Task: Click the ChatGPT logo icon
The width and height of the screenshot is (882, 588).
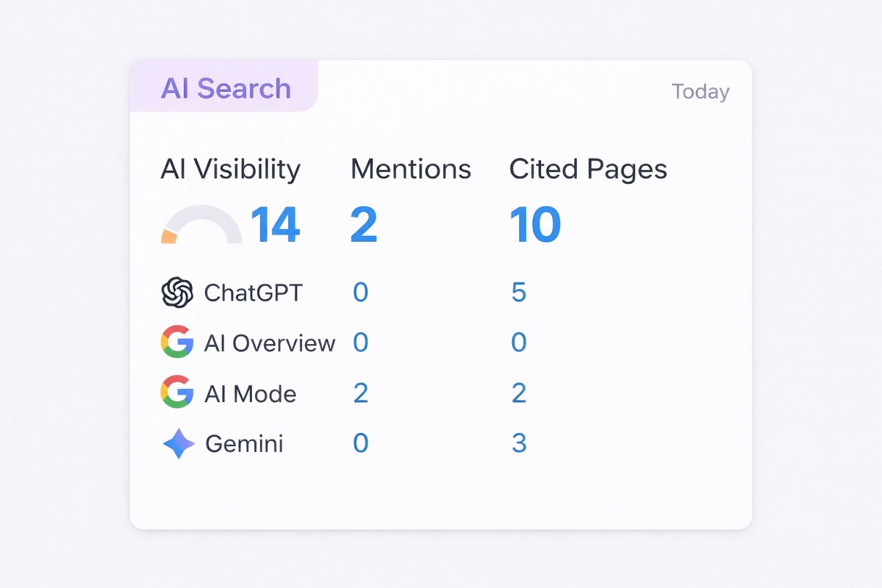Action: click(x=176, y=293)
